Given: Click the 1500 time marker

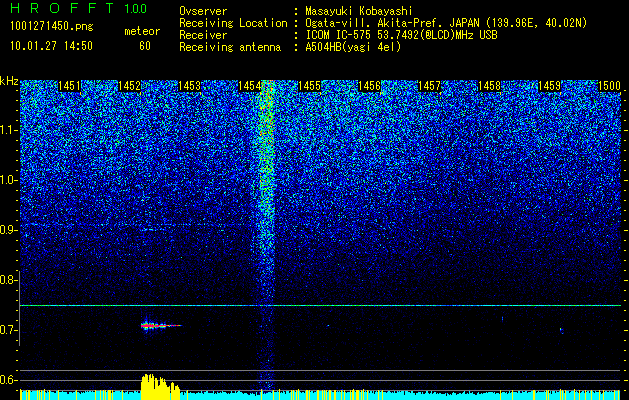Looking at the screenshot, I should coord(609,86).
